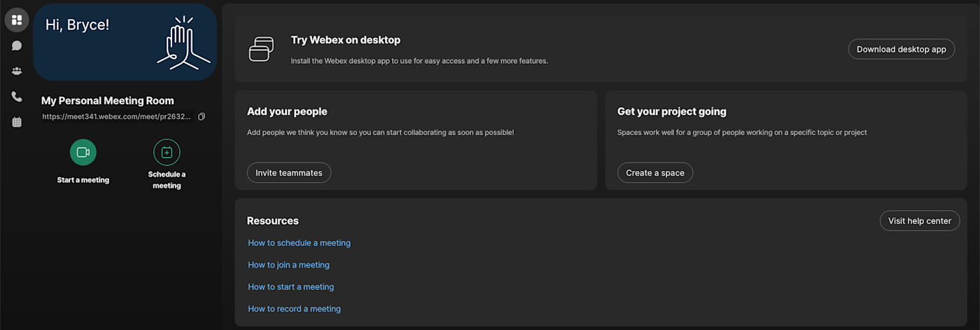Open the Meetings calendar icon in sidebar
The height and width of the screenshot is (330, 980).
(17, 122)
